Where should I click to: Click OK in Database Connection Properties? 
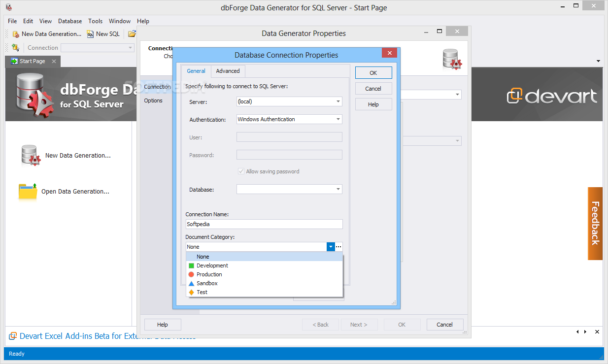point(373,73)
